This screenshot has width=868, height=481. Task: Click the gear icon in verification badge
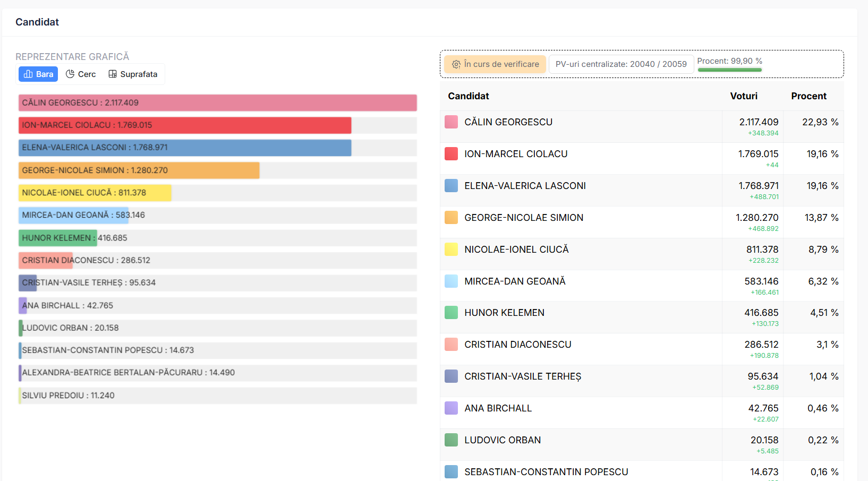coord(456,64)
